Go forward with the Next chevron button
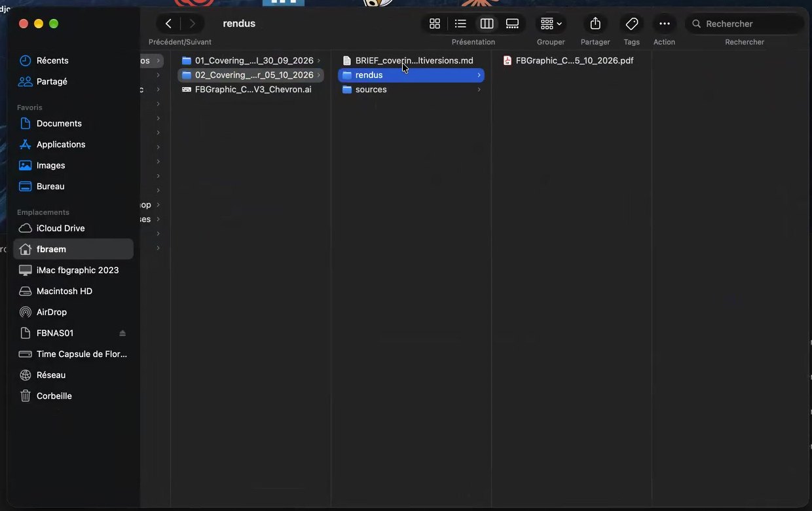Image resolution: width=812 pixels, height=511 pixels. pyautogui.click(x=192, y=24)
